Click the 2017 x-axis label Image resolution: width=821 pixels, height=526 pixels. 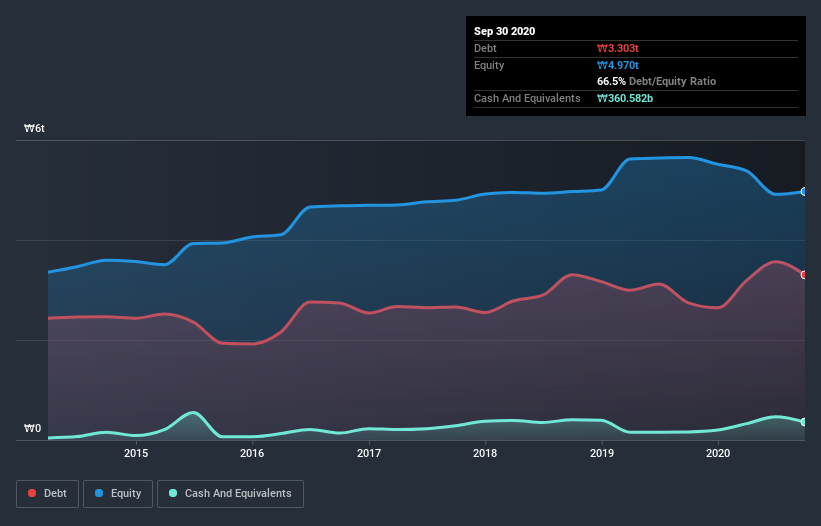coord(369,453)
